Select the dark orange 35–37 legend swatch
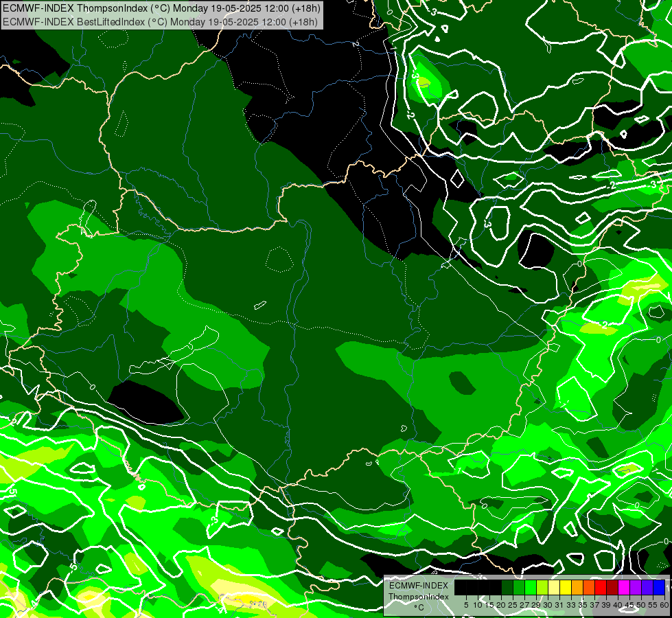Screen dimensions: 672x618 tap(589, 588)
